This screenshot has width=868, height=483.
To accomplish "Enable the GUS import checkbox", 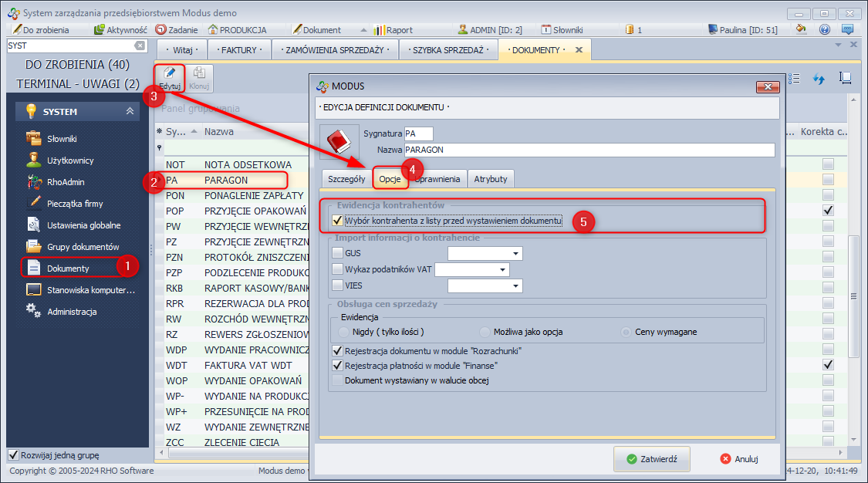I will tap(336, 252).
